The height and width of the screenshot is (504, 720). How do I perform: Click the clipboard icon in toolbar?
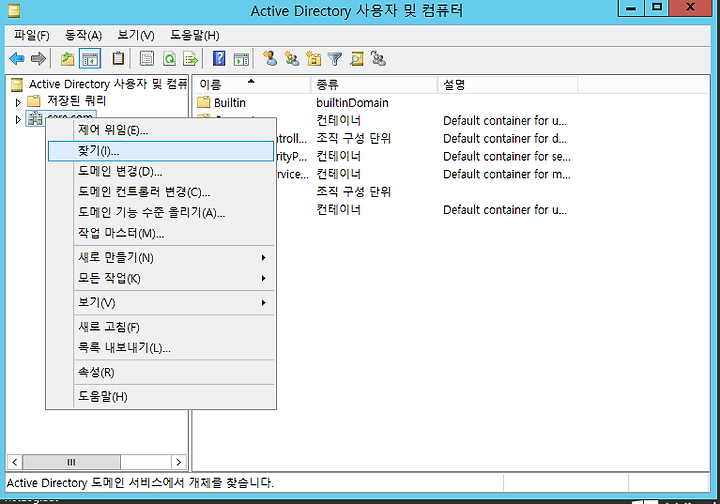pos(118,58)
